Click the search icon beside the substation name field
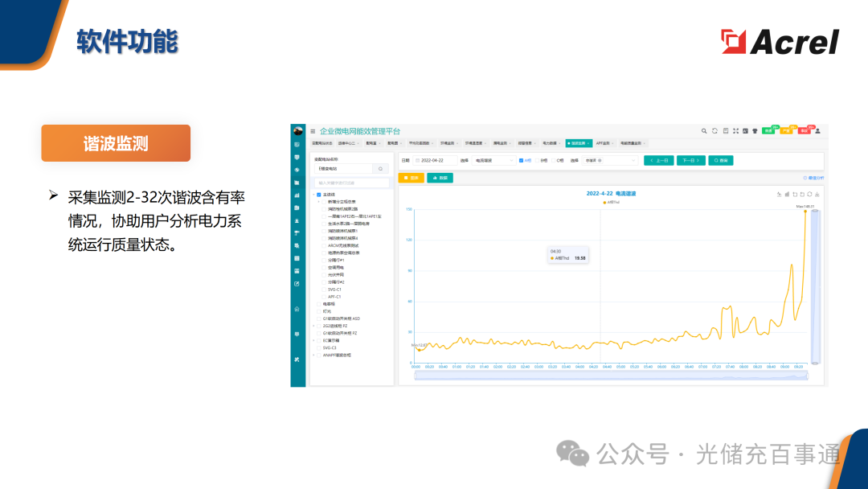868x489 pixels. click(380, 169)
